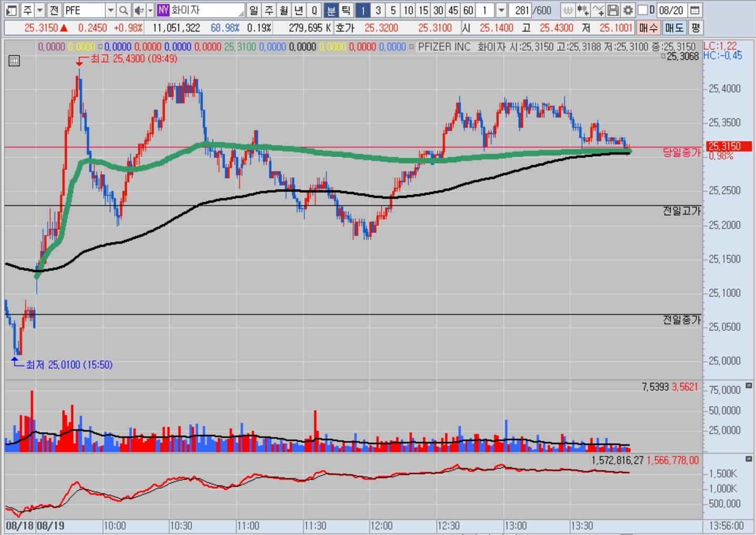
Task: Select the 30-minute interval tab
Action: coord(438,10)
